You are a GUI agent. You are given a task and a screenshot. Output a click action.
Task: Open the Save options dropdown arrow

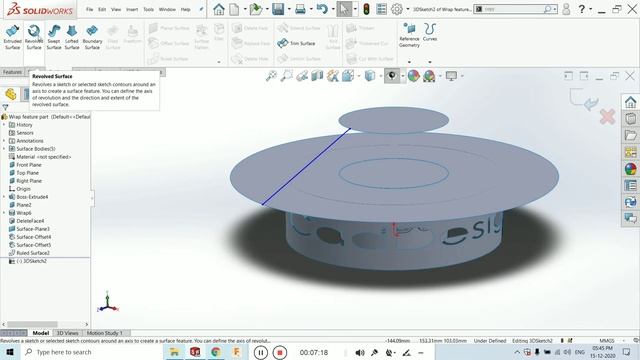click(x=289, y=9)
